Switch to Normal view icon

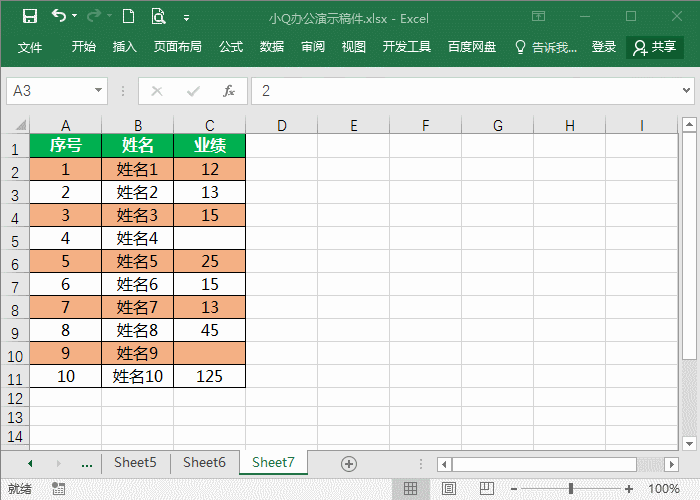click(x=410, y=488)
